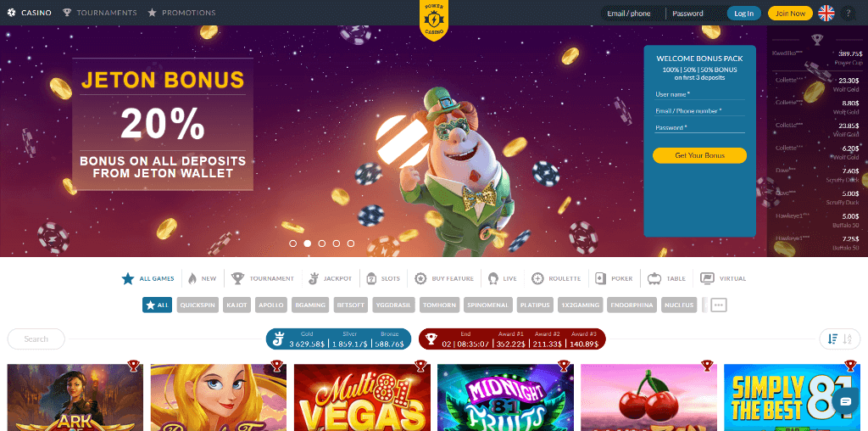Filter by Quickspin provider

198,305
